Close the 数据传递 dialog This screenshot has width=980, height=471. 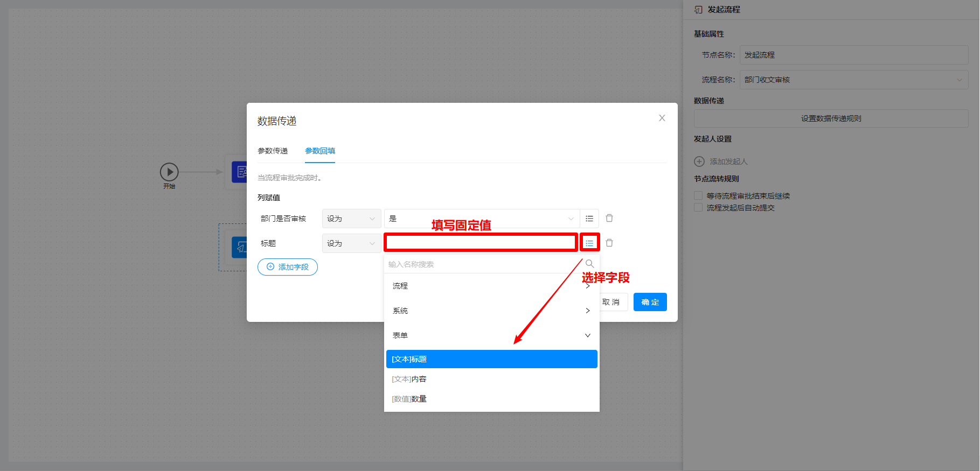tap(662, 118)
